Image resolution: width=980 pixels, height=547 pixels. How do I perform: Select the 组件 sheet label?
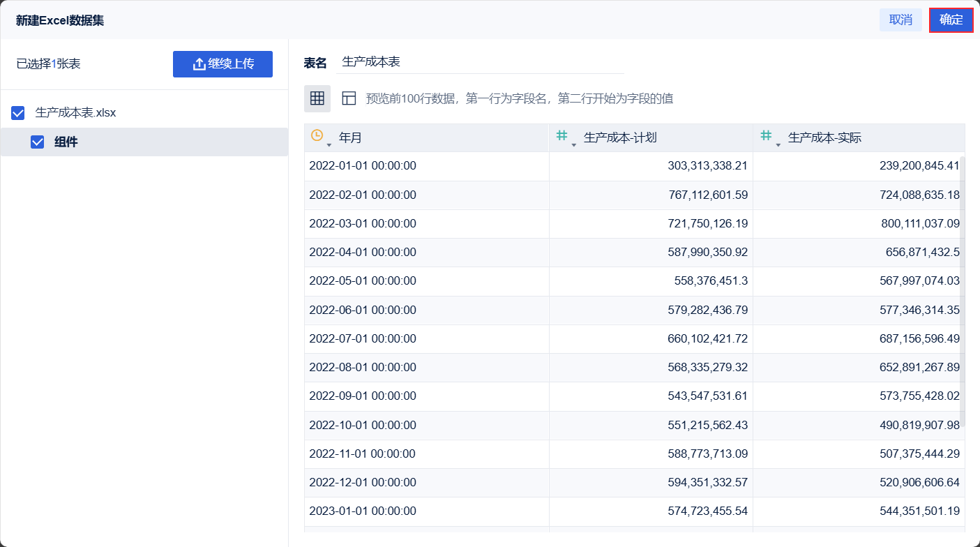coord(66,142)
